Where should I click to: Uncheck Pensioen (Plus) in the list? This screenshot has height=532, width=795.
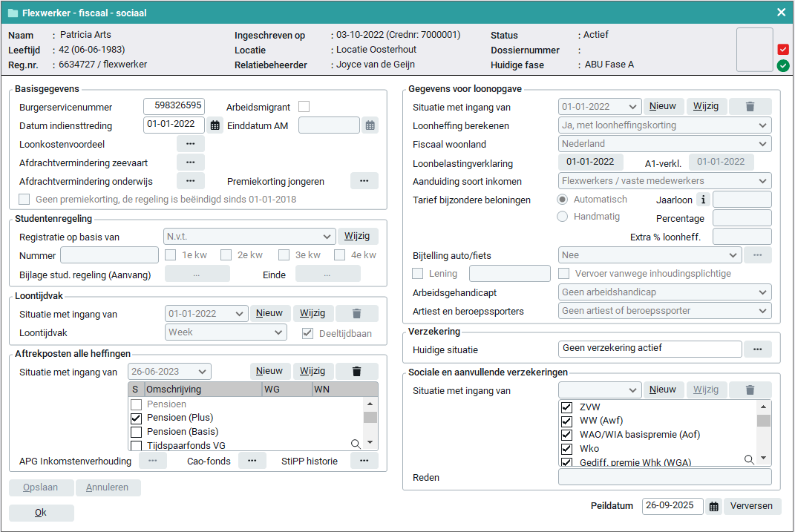[137, 418]
